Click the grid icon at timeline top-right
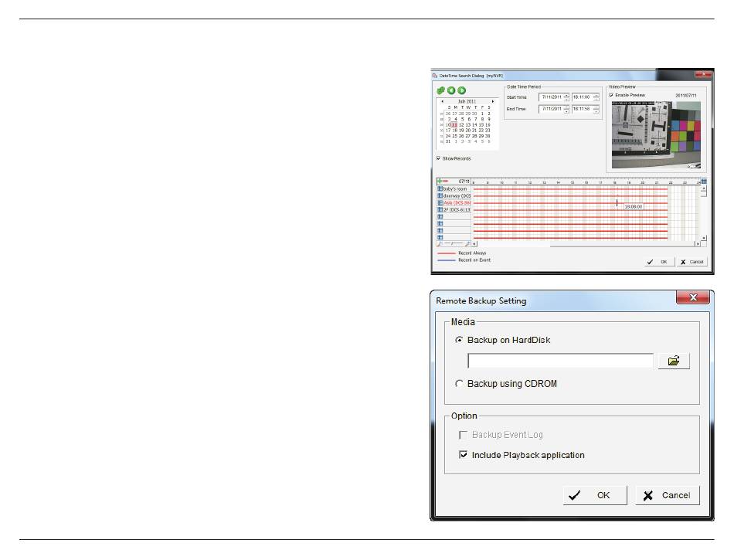Image resolution: width=734 pixels, height=560 pixels. coord(703,181)
